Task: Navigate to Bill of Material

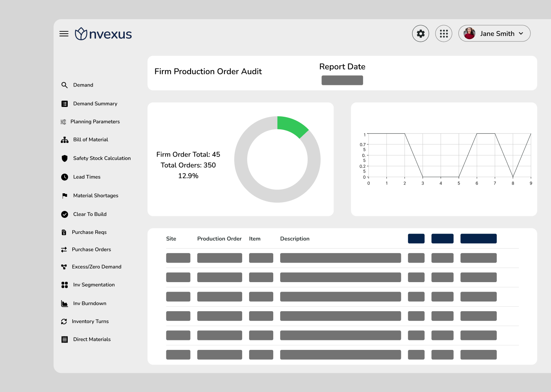Action: pos(91,140)
